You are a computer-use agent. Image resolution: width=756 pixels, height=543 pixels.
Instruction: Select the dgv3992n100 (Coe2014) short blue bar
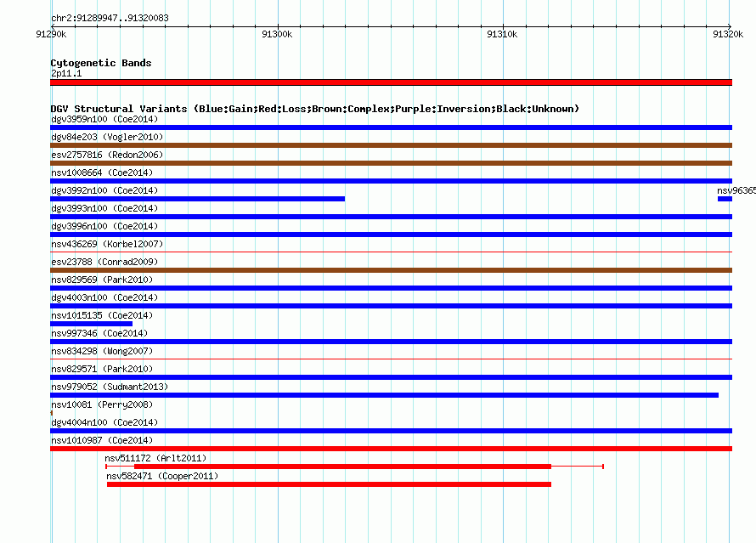(x=197, y=199)
